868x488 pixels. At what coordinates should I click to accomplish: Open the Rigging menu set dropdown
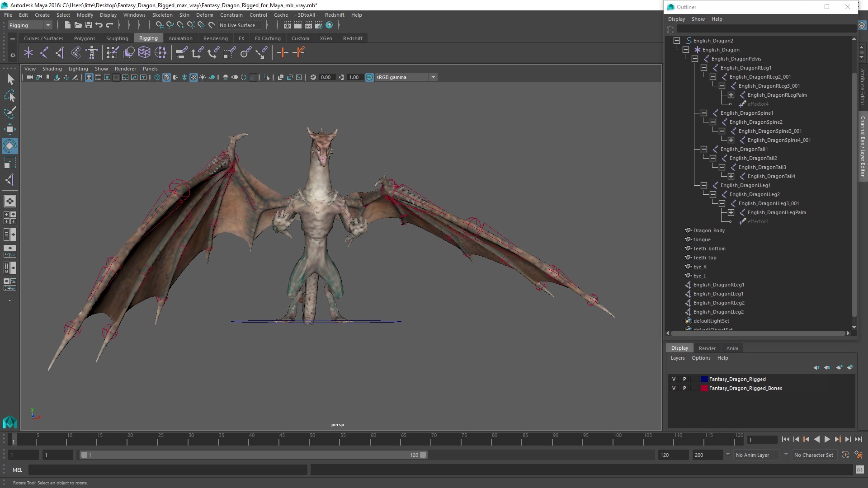point(30,25)
